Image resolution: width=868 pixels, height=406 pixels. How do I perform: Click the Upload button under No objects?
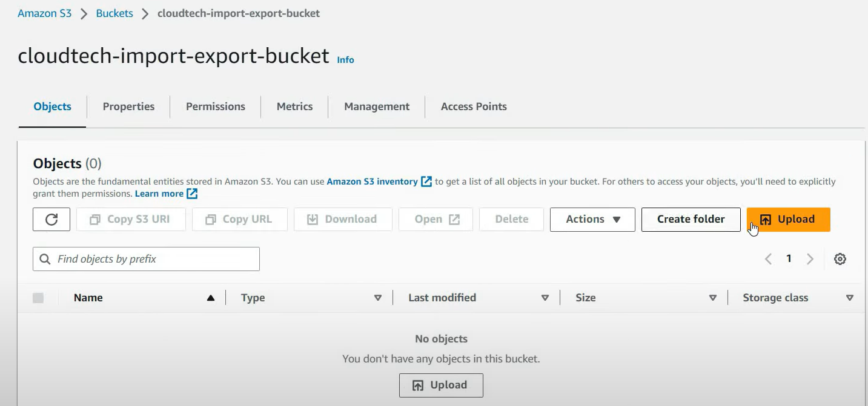click(441, 385)
